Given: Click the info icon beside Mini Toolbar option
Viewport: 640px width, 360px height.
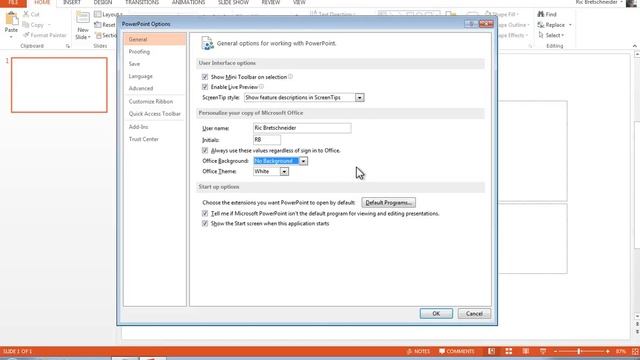Looking at the screenshot, I should tap(290, 76).
